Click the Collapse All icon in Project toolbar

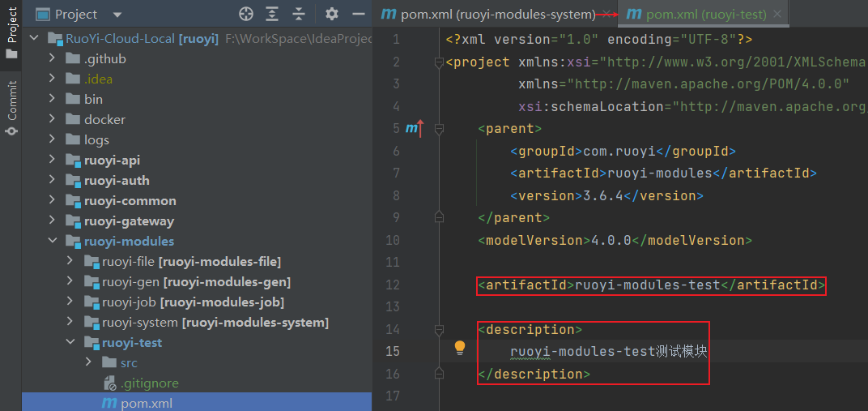(298, 15)
